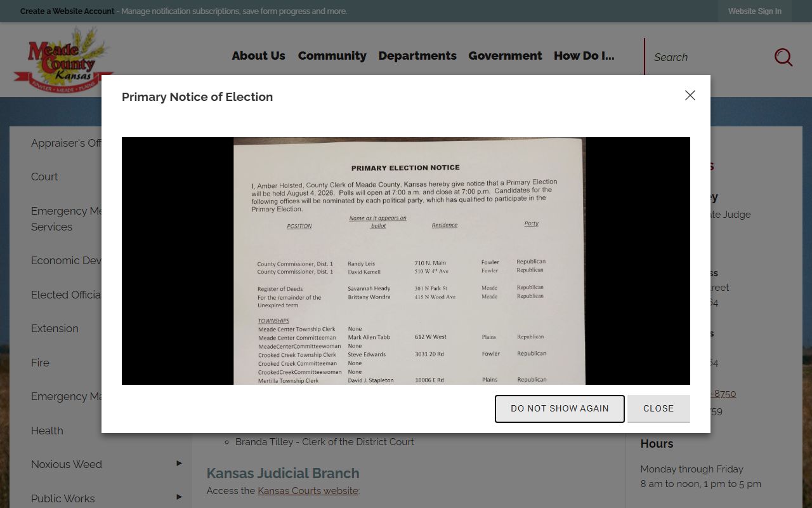This screenshot has height=508, width=812.
Task: Click the Meade County Kansas logo
Action: [x=63, y=60]
